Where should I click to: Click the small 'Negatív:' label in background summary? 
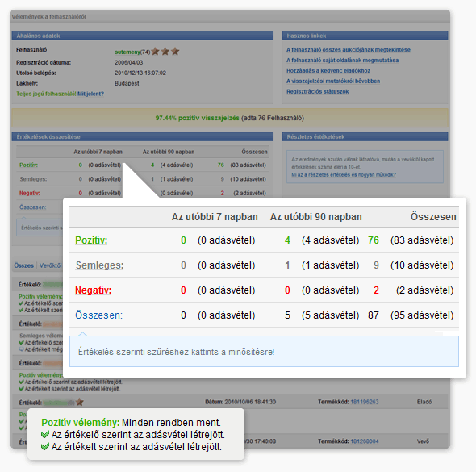coord(29,193)
